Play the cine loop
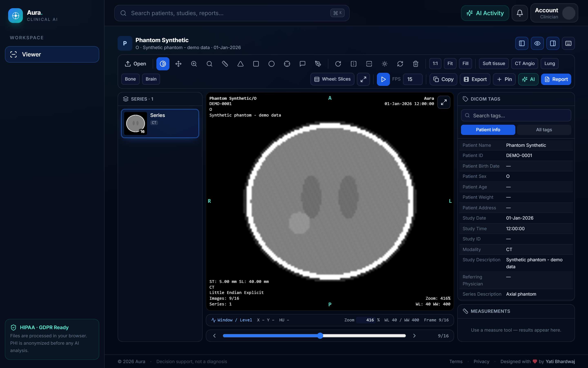 tap(383, 79)
